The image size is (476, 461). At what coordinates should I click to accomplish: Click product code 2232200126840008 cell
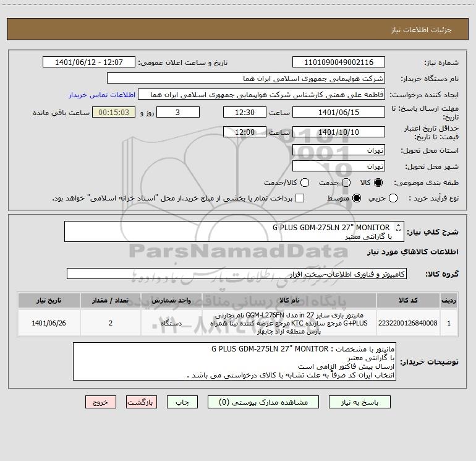point(408,323)
